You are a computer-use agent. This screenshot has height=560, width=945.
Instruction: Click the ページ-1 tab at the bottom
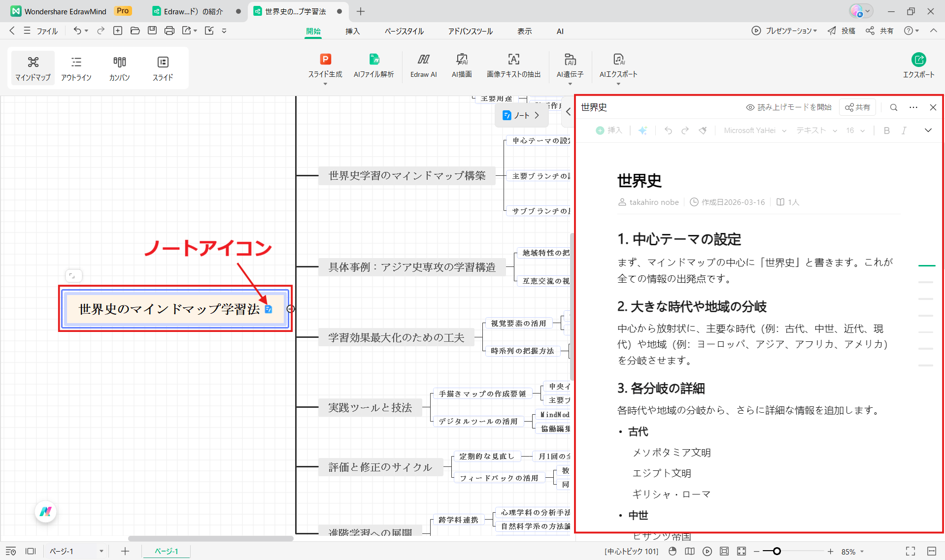point(166,551)
